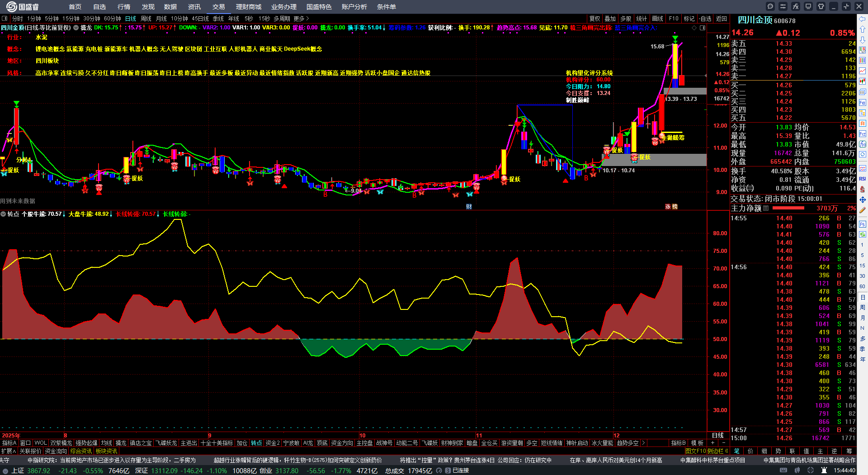Image resolution: width=868 pixels, height=475 pixels.
Task: Click the 统计 button
Action: 642,19
